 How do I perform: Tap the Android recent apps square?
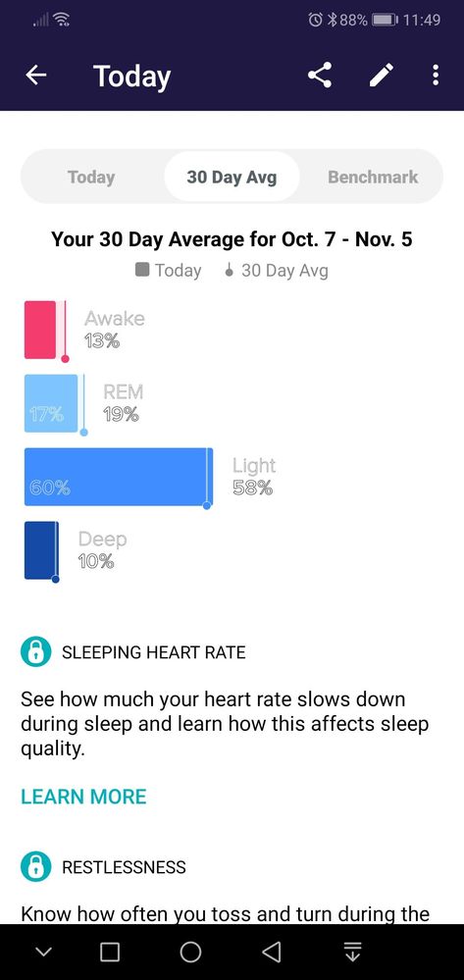110,952
